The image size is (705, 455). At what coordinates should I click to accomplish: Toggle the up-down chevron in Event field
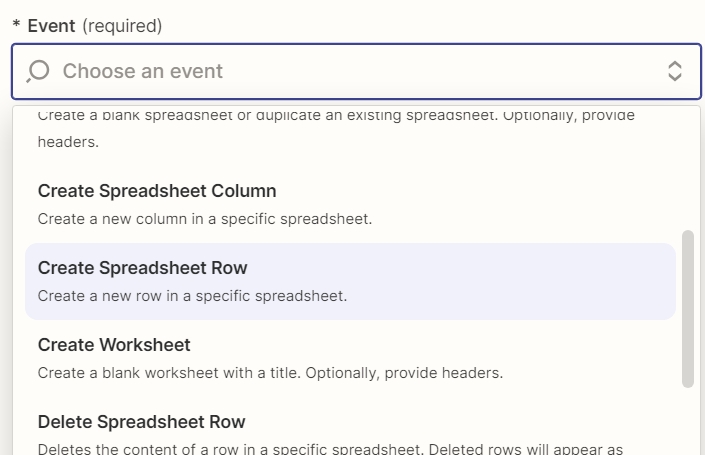(674, 71)
